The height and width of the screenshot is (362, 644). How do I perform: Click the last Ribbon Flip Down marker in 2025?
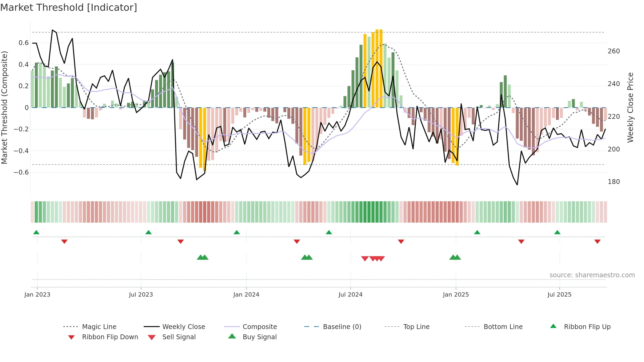(x=598, y=242)
